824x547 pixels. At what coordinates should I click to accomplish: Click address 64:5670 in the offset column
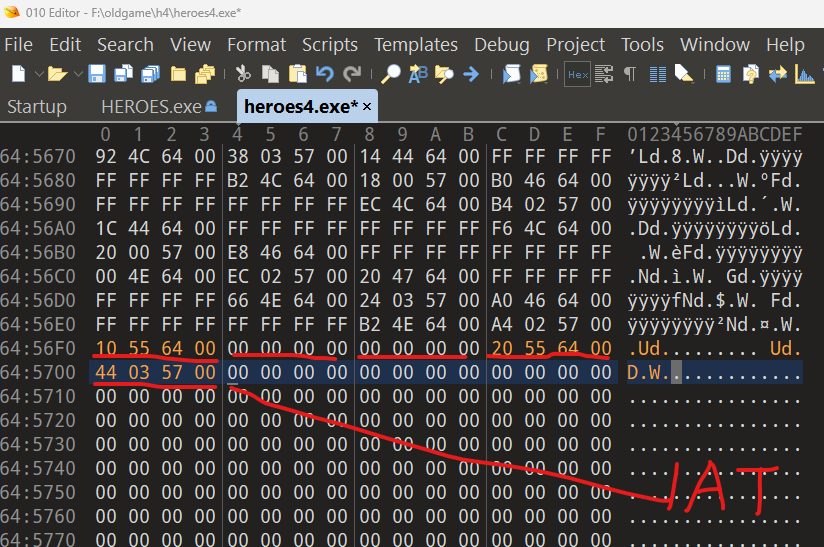pyautogui.click(x=38, y=156)
